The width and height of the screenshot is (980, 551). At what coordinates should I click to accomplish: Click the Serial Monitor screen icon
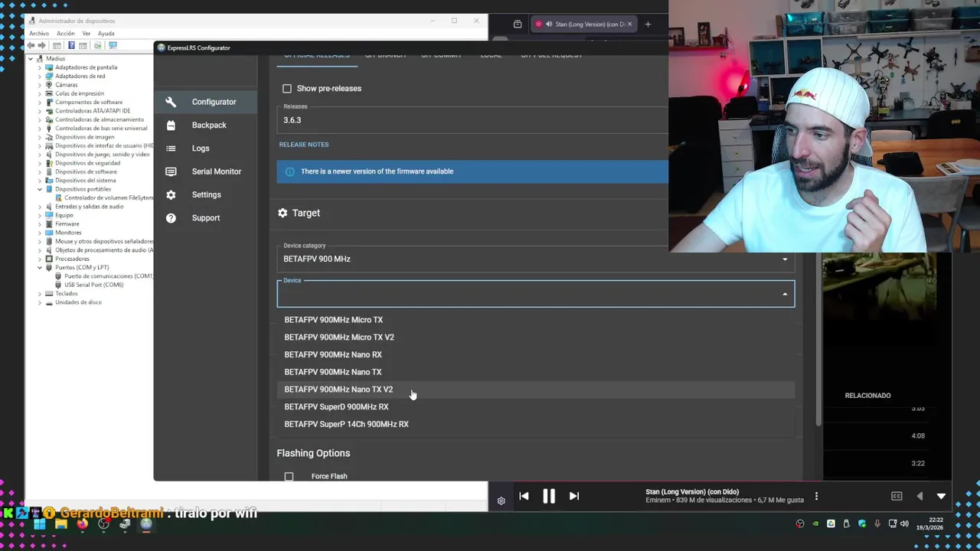171,171
